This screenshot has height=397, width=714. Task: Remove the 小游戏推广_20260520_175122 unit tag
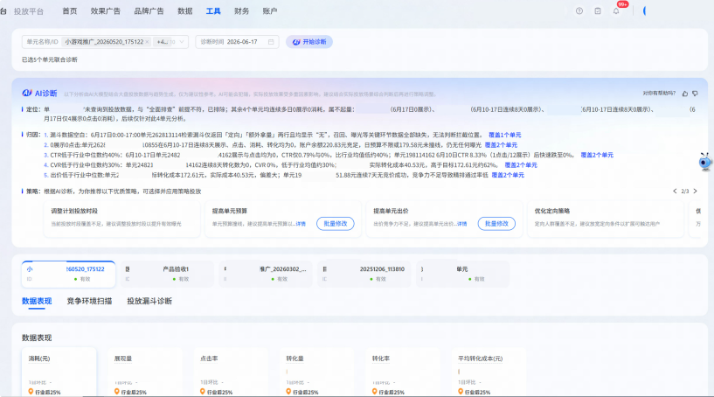(147, 42)
